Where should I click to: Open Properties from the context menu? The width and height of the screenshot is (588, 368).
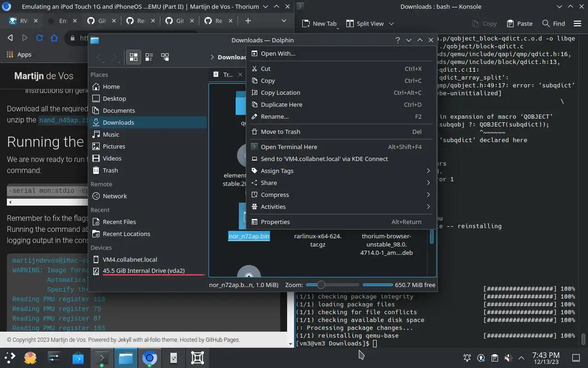tap(341, 222)
